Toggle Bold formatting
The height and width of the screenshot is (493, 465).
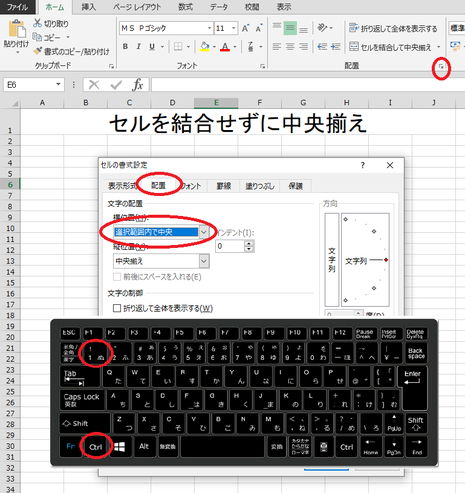[x=125, y=47]
